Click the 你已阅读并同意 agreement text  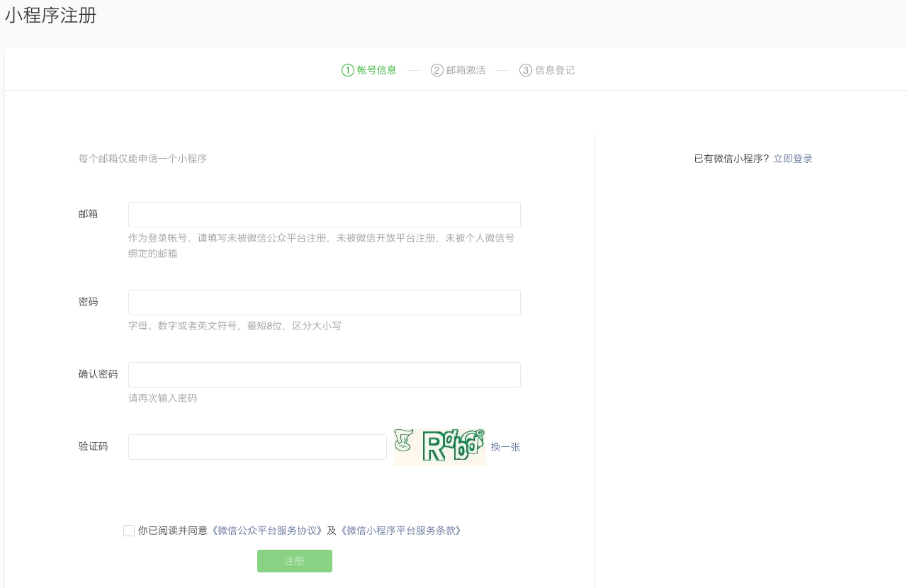[173, 531]
